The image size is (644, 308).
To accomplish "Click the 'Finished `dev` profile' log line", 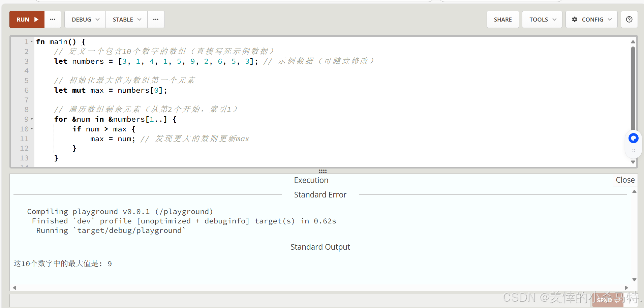I will (184, 221).
